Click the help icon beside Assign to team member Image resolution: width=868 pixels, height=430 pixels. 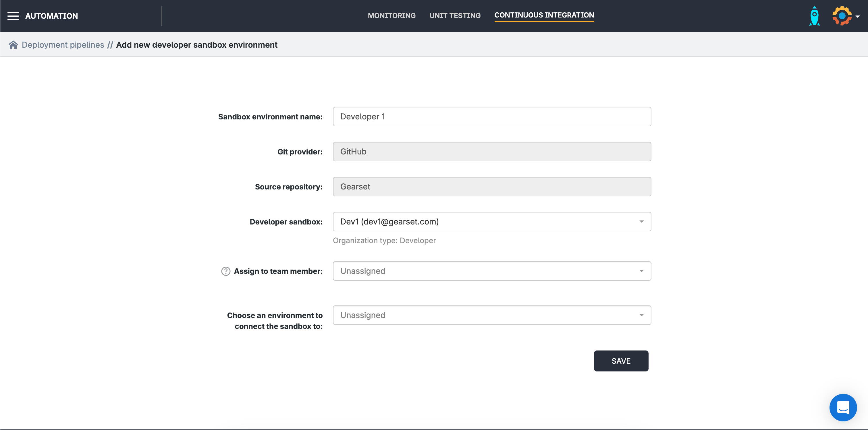tap(225, 271)
